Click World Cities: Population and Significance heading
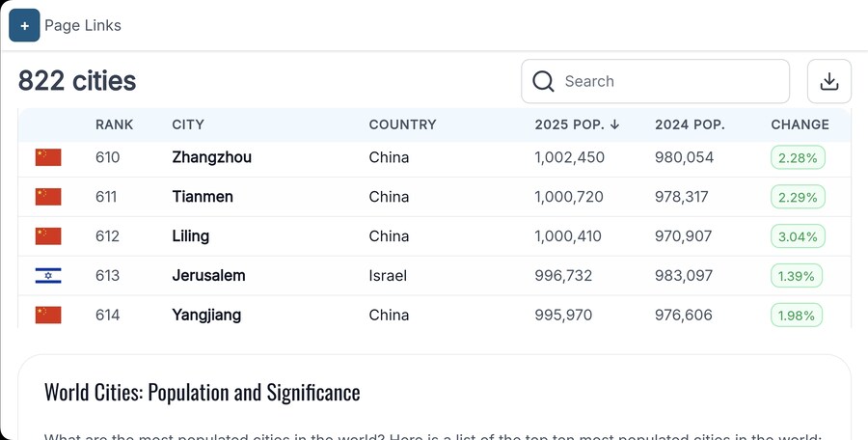This screenshot has height=440, width=868. [x=203, y=393]
